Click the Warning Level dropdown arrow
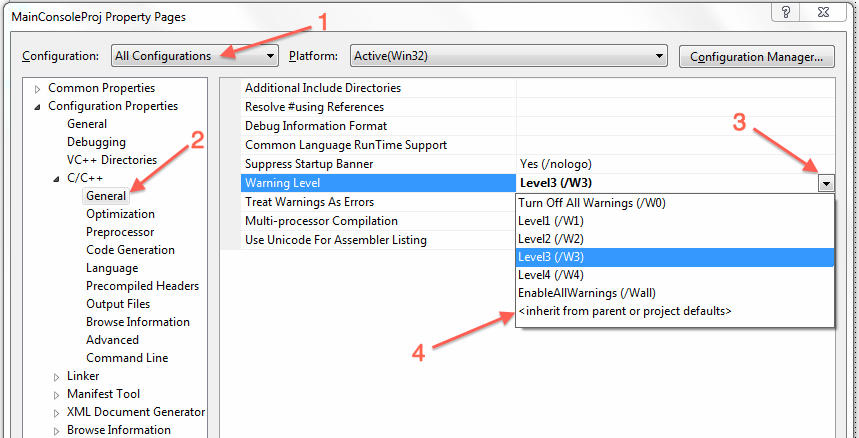The width and height of the screenshot is (859, 438). pyautogui.click(x=825, y=183)
